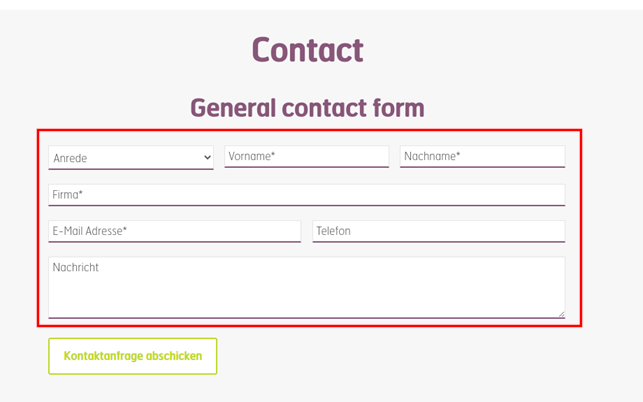The image size is (643, 402).
Task: Click the Contact page heading
Action: pyautogui.click(x=307, y=50)
